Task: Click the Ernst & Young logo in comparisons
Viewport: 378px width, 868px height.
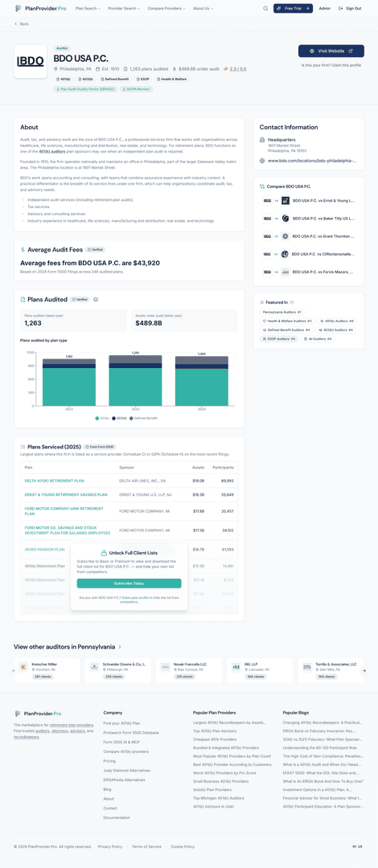Action: 286,200
